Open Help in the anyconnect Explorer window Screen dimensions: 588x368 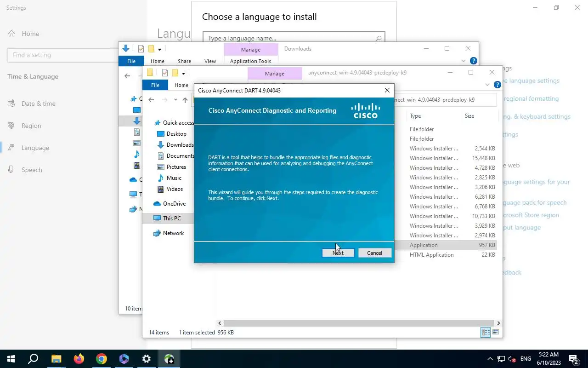497,85
